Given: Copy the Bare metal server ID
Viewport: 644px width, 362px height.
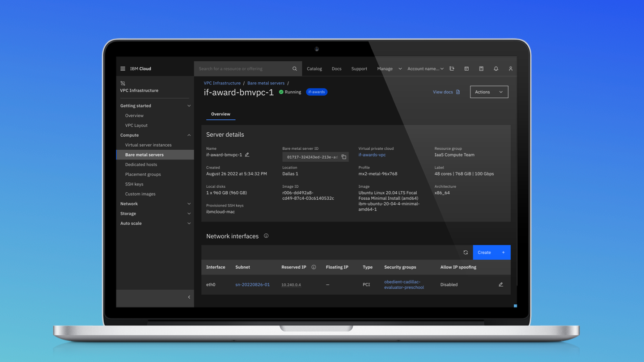Looking at the screenshot, I should (x=343, y=157).
